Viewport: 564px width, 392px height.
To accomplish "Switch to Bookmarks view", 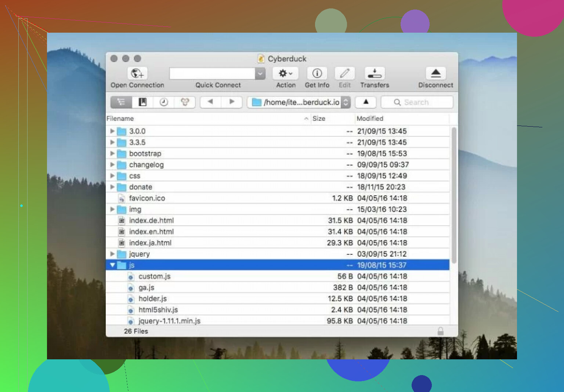I will click(142, 102).
